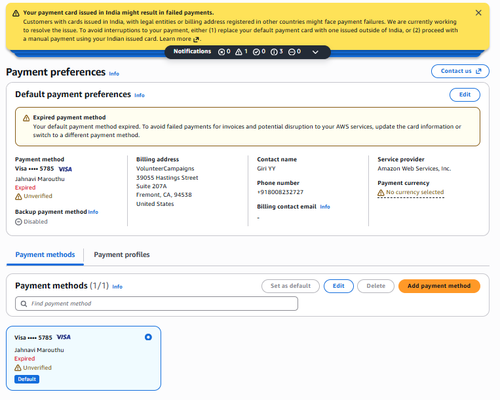This screenshot has width=500, height=400.
Task: Click the Add payment method button
Action: pos(439,286)
